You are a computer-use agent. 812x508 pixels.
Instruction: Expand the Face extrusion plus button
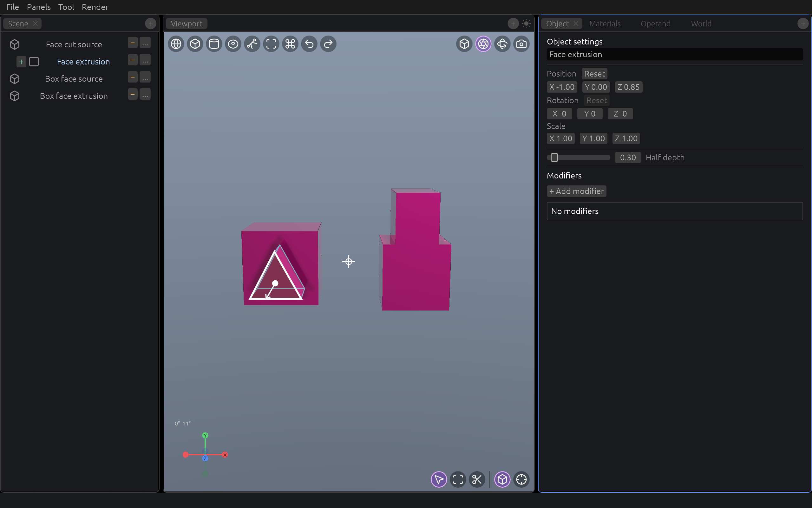21,62
